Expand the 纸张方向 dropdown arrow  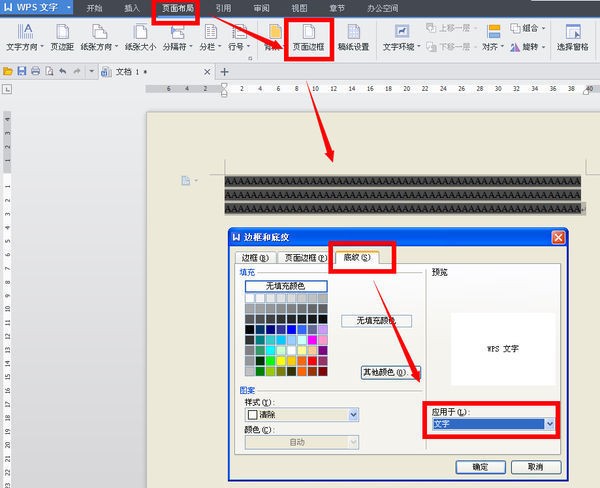(116, 46)
